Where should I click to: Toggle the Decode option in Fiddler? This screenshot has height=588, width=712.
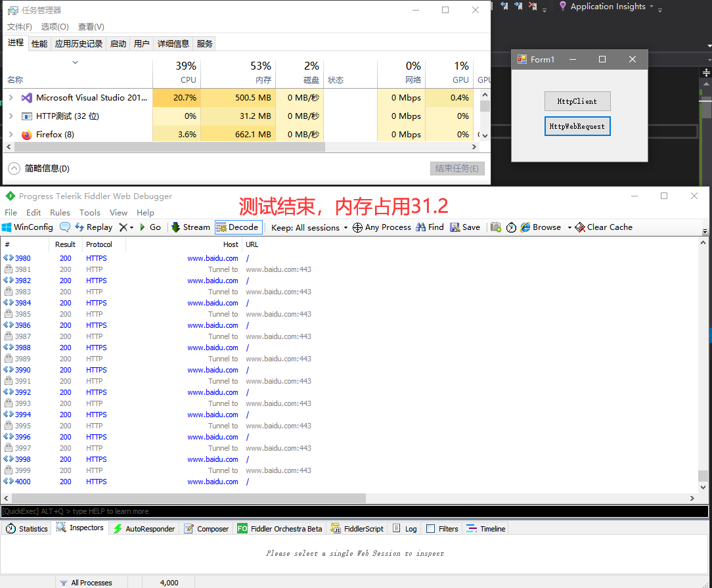coord(237,227)
